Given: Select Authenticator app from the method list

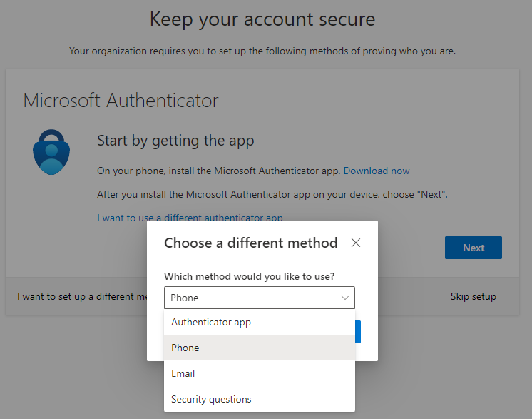Looking at the screenshot, I should (x=211, y=322).
